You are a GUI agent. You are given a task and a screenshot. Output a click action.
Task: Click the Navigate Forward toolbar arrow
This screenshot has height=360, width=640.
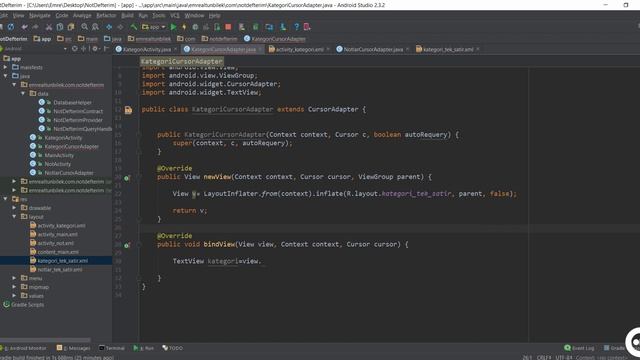120,27
